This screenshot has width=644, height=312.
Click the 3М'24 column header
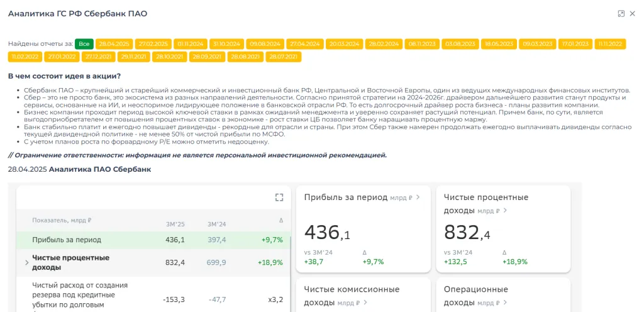tap(217, 225)
